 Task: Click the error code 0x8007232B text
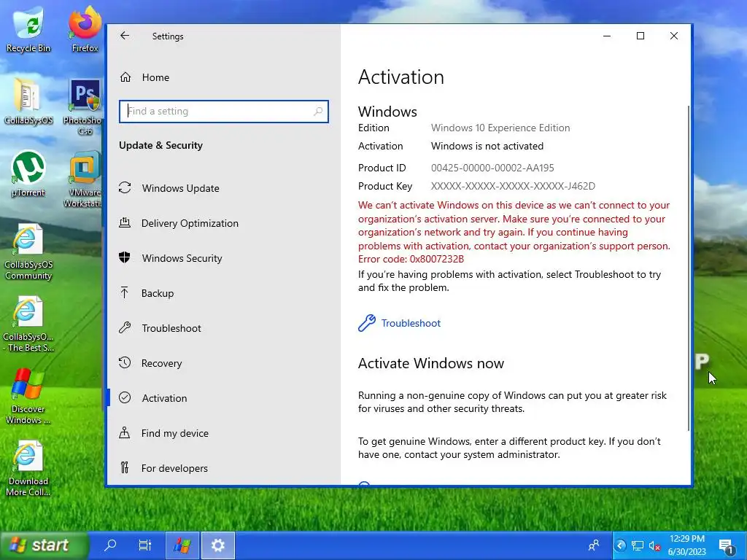436,260
